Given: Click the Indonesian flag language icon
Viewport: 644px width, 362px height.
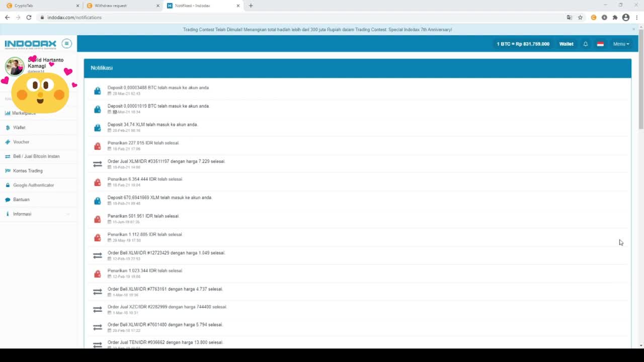Looking at the screenshot, I should pos(600,44).
